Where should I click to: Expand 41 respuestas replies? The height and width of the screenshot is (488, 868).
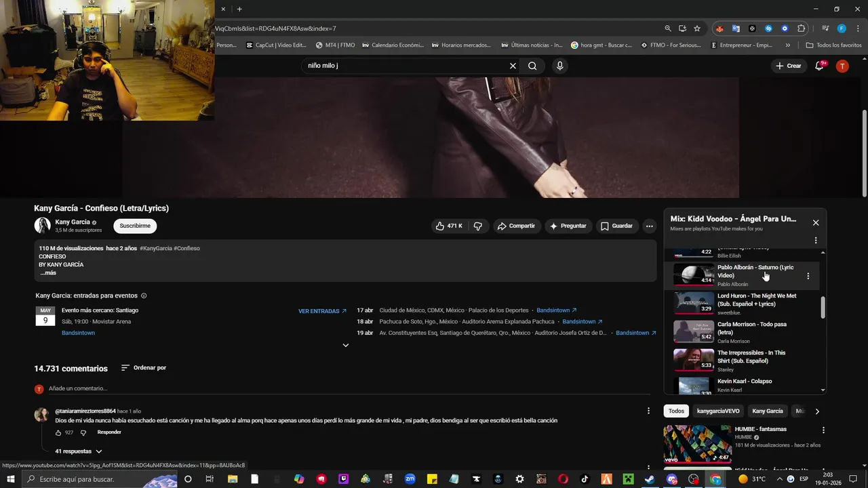tap(79, 451)
